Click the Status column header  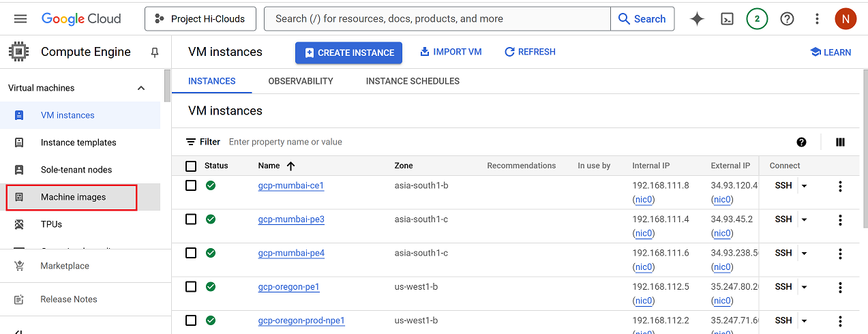pyautogui.click(x=216, y=166)
